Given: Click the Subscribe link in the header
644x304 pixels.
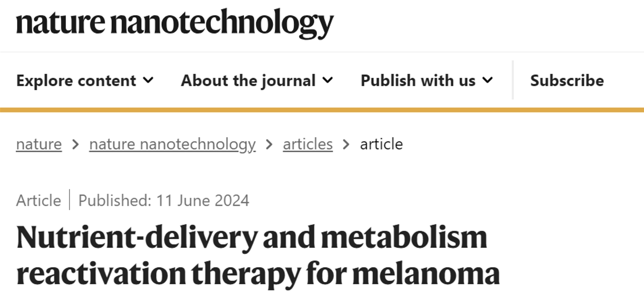Looking at the screenshot, I should [x=567, y=81].
